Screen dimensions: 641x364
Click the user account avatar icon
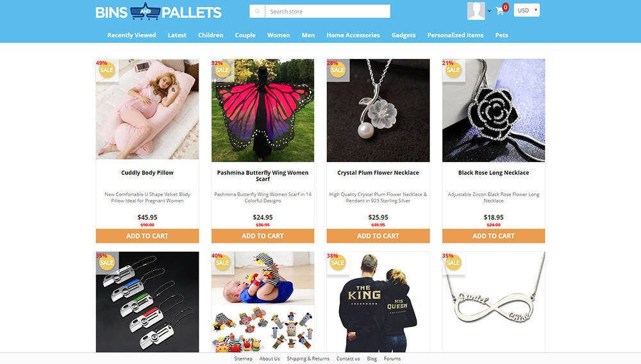(x=476, y=11)
